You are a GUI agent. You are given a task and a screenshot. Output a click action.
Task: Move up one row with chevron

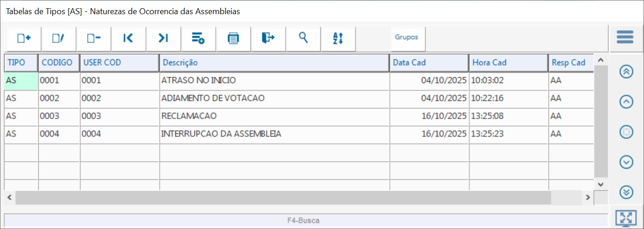[x=626, y=102]
